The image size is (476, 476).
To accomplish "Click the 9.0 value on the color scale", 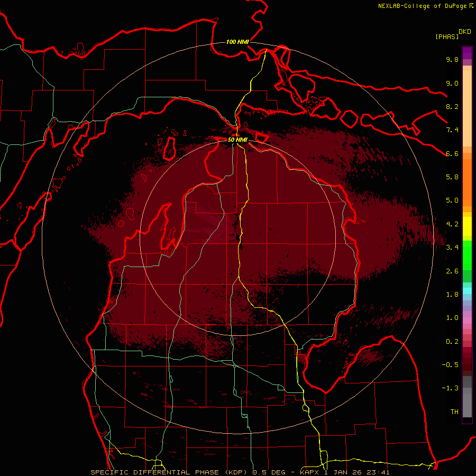I will pos(452,83).
